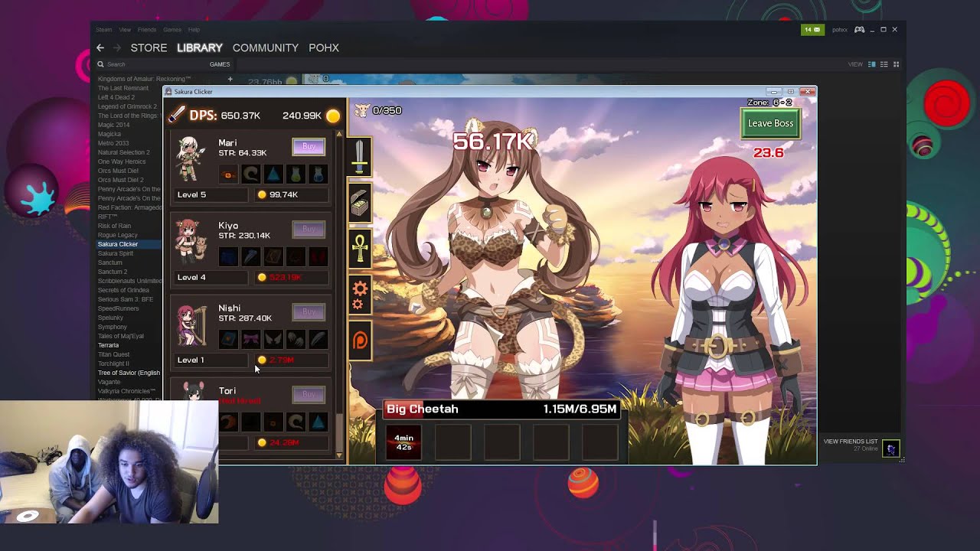This screenshot has height=551, width=980.
Task: Open the treasure chest tab in Sakura Clicker
Action: coord(360,204)
